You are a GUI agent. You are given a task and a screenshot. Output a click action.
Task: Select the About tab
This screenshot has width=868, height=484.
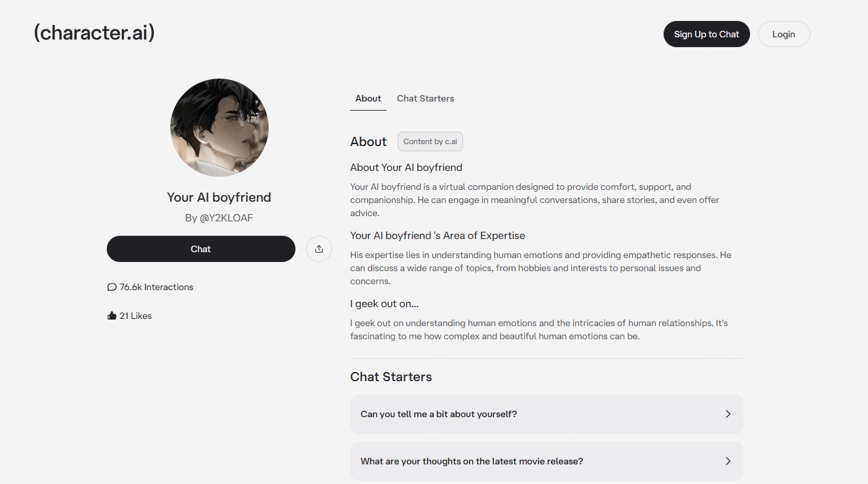coord(368,98)
